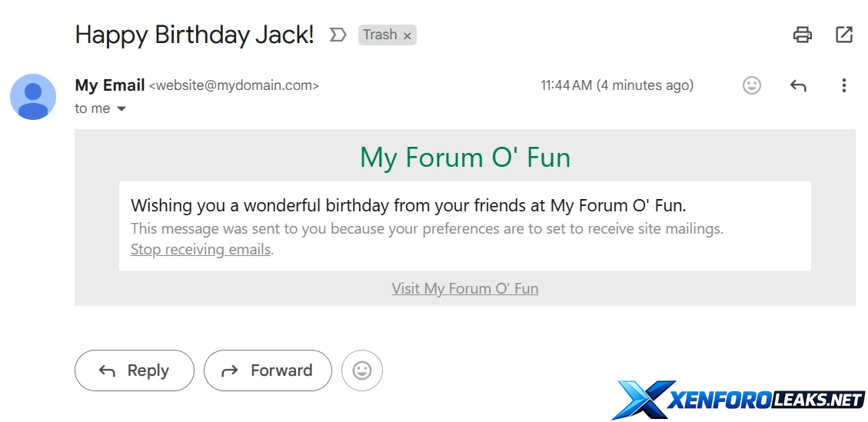Click the round emoji button beside Forward
Image resolution: width=868 pixels, height=422 pixels.
(x=362, y=370)
